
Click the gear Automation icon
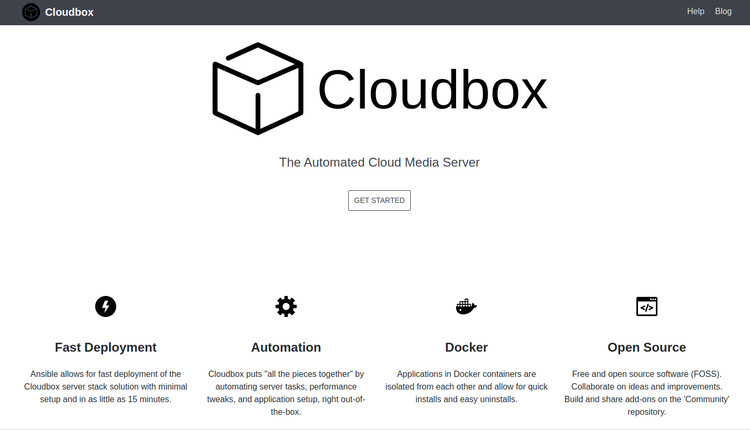286,306
